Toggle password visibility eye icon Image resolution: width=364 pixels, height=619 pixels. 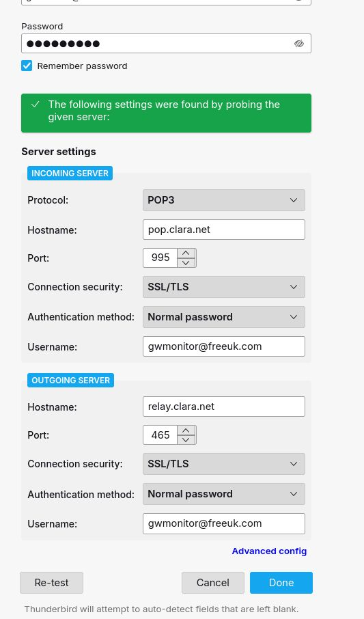click(299, 44)
